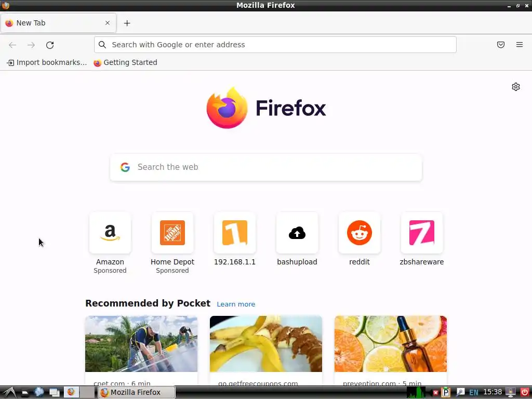Click the Recommended by Pocket heading

click(x=148, y=303)
